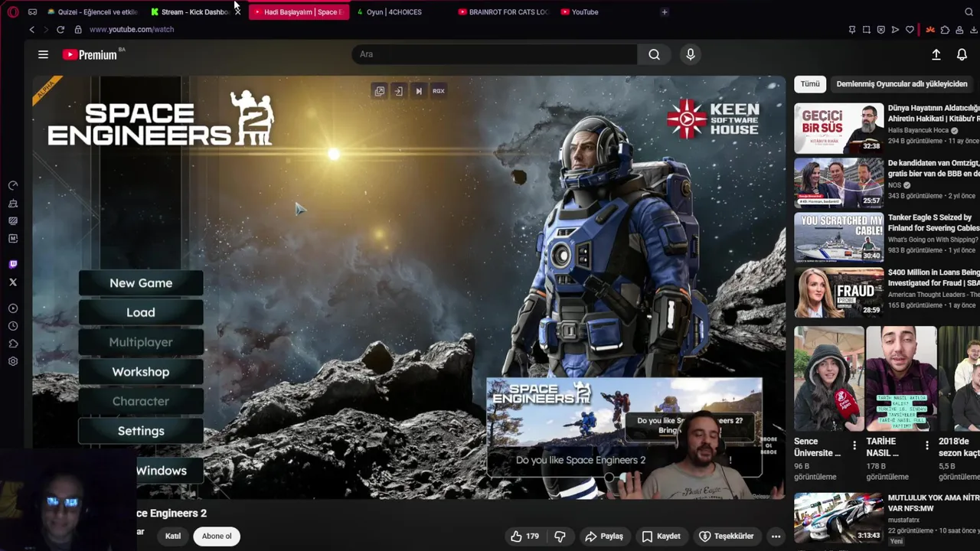Open X (Twitter) panel in sidebar
Image resolution: width=980 pixels, height=551 pixels.
click(x=13, y=282)
